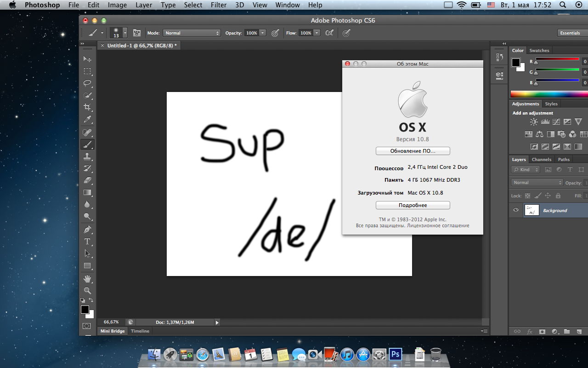This screenshot has height=368, width=588.
Task: Pick a color from the spectrum ramp
Action: pyautogui.click(x=549, y=94)
